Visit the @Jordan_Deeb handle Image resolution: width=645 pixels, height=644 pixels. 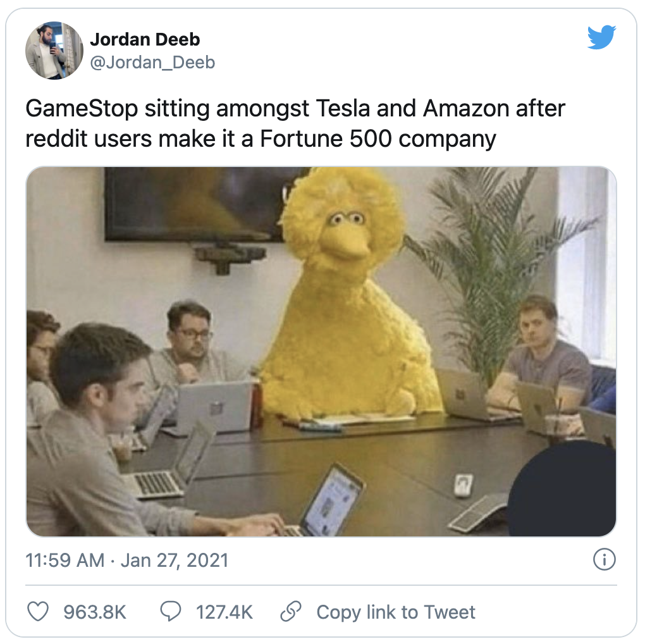(x=152, y=63)
